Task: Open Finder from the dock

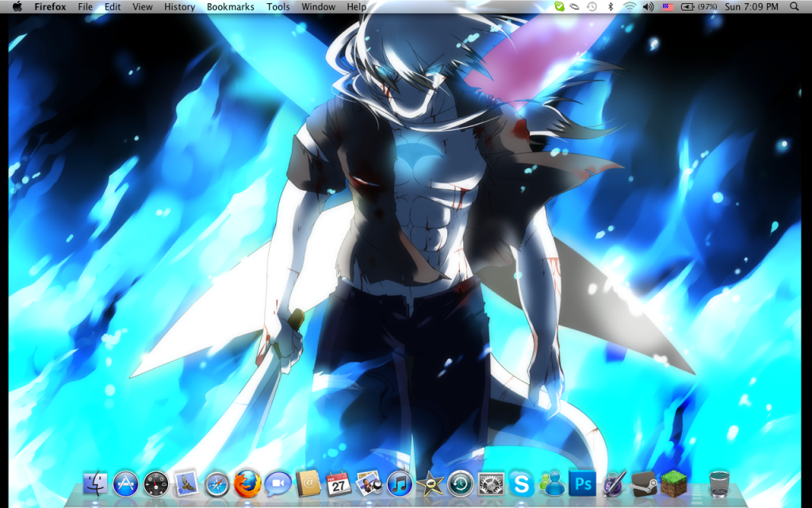Action: (95, 485)
